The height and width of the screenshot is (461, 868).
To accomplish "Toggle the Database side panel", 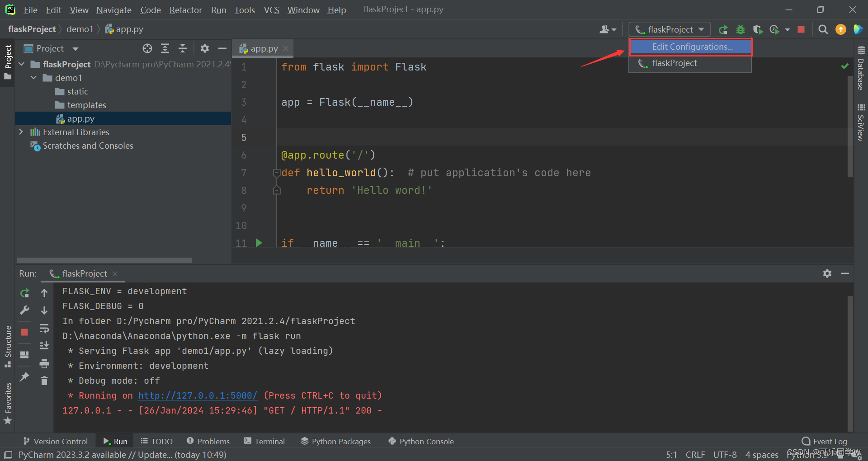I will [x=861, y=68].
